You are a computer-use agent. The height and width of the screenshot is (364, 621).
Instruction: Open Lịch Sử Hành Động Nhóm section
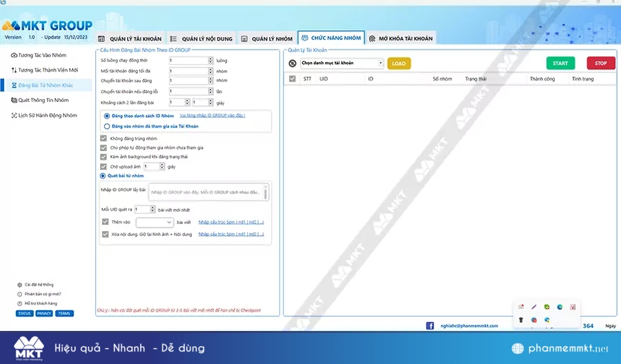click(48, 115)
